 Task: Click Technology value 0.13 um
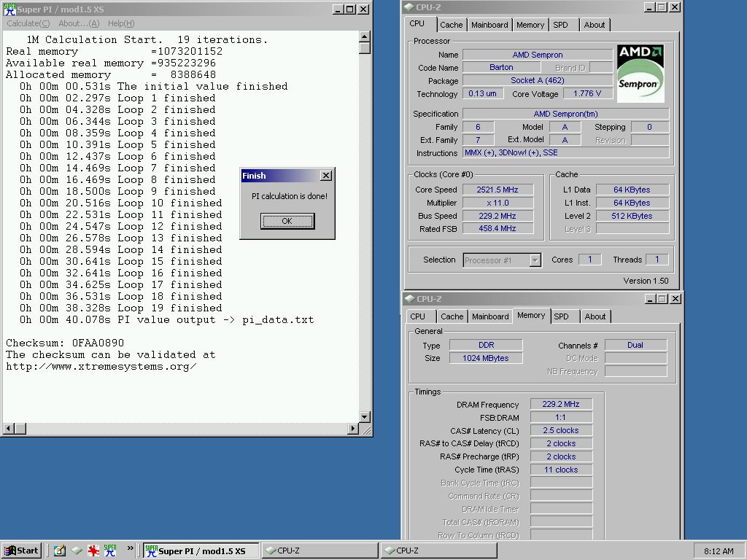point(482,93)
